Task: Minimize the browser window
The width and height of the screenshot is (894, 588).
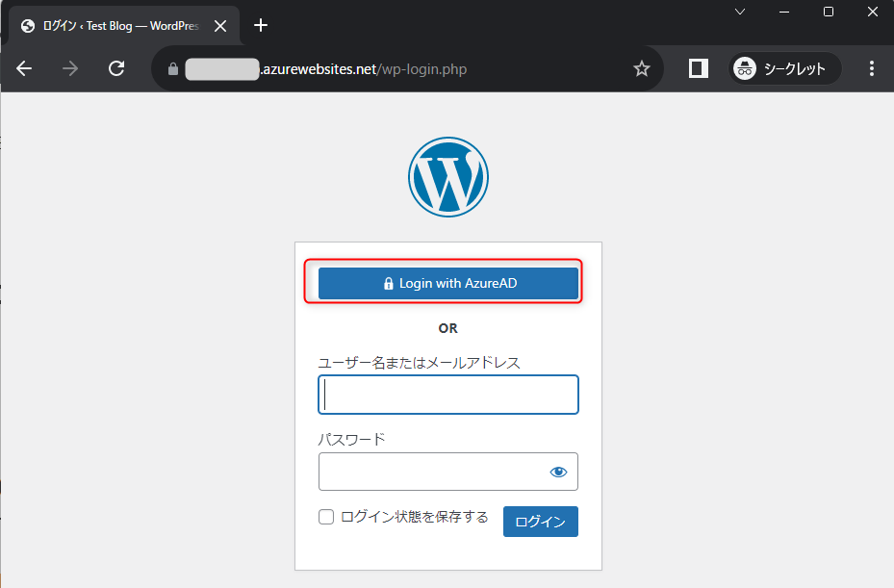Action: [x=784, y=12]
